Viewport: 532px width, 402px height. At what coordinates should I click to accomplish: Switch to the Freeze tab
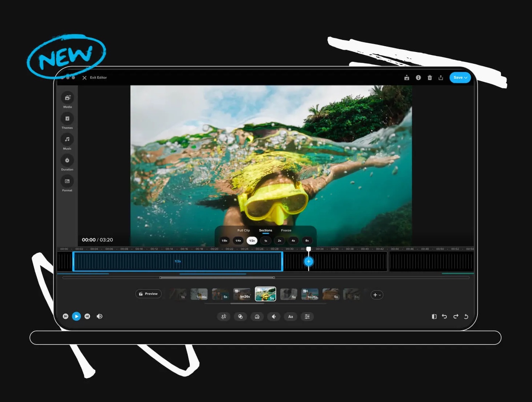(286, 230)
